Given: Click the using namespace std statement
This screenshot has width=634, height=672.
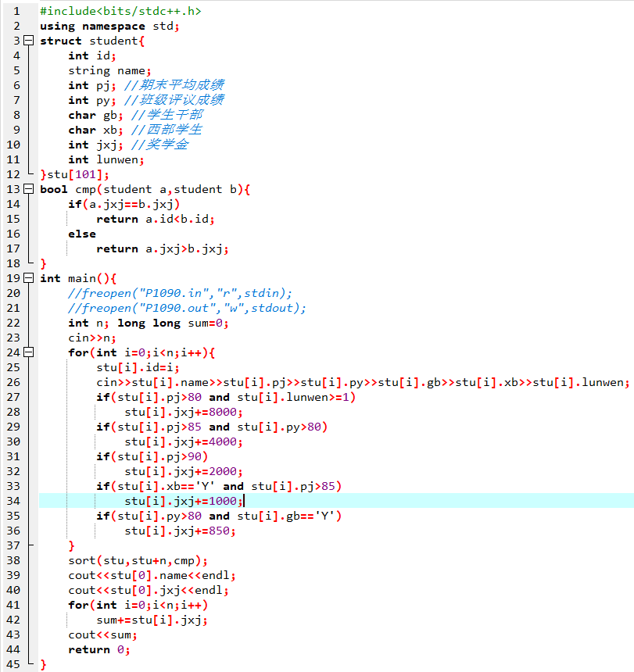Looking at the screenshot, I should [x=109, y=26].
